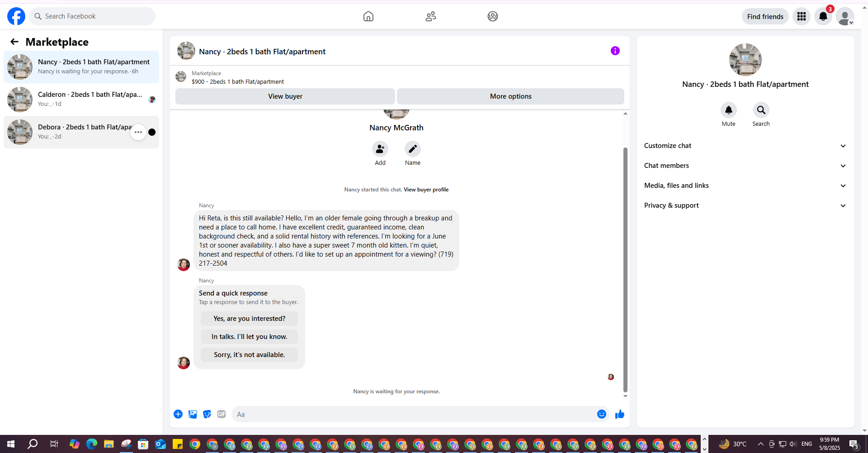Search in conversation magnifier icon

coord(761,110)
